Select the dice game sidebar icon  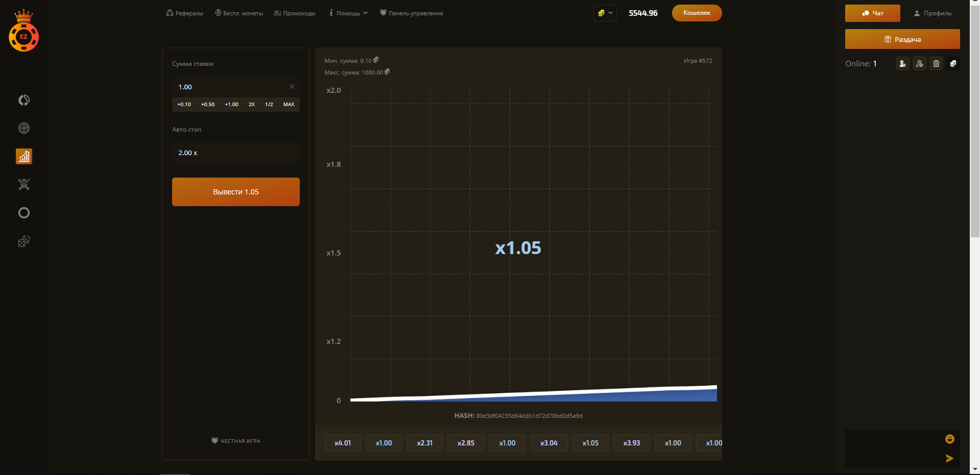[24, 241]
